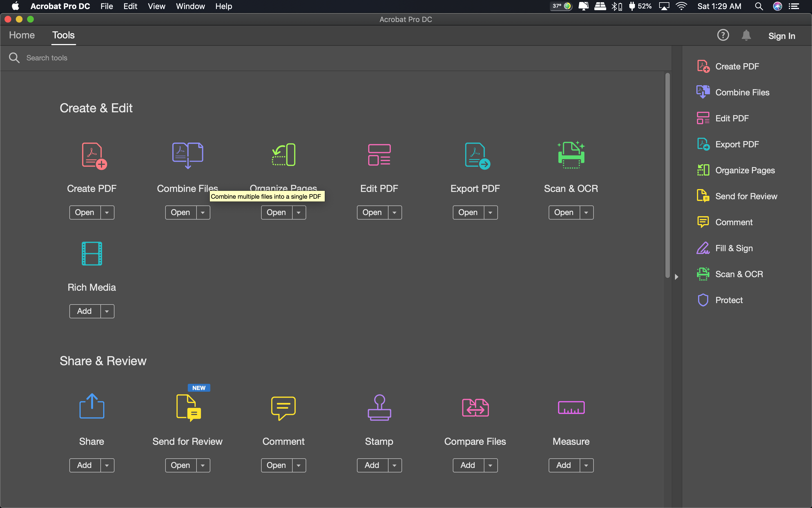Click the Share upload icon in the grid
This screenshot has width=812, height=508.
coord(92,406)
